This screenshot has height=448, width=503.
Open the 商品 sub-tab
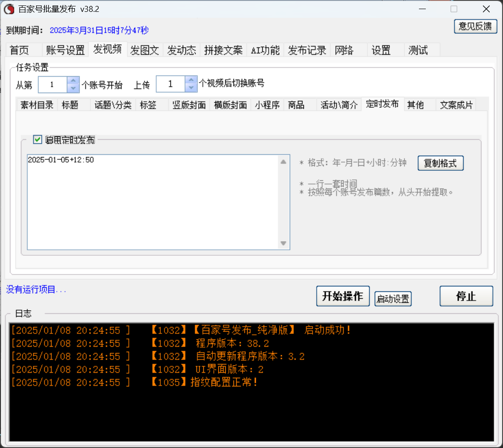click(x=300, y=105)
